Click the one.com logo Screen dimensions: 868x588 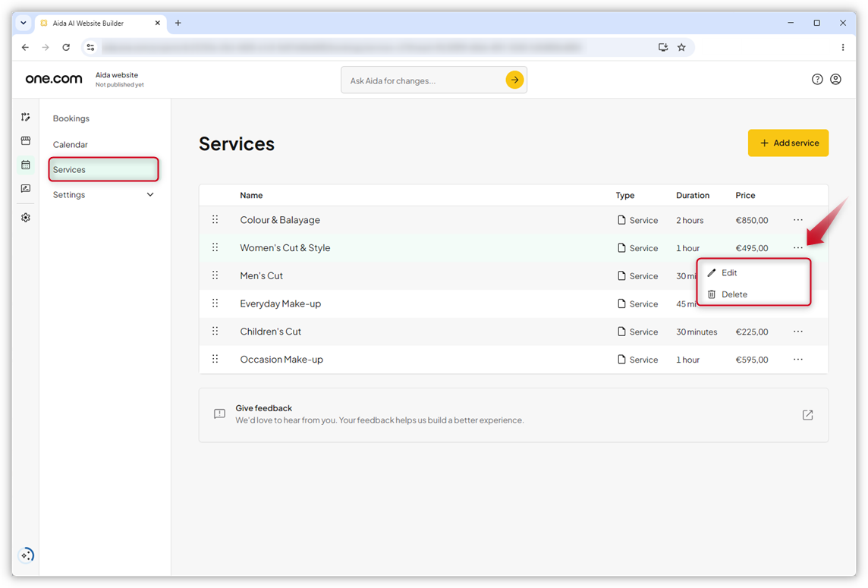click(x=54, y=79)
